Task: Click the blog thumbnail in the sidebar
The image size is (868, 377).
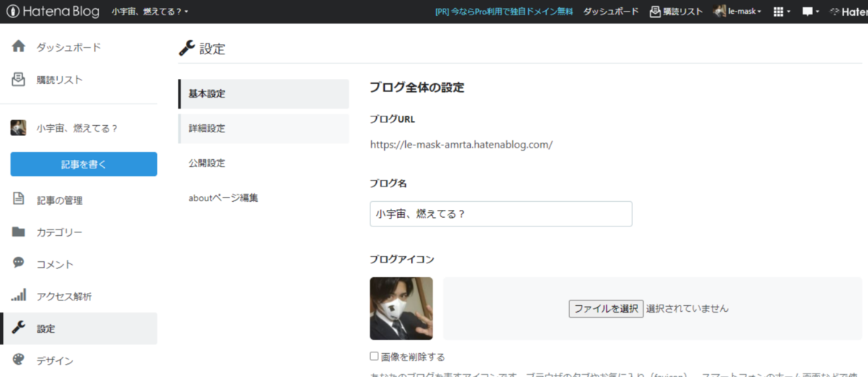Action: 18,128
